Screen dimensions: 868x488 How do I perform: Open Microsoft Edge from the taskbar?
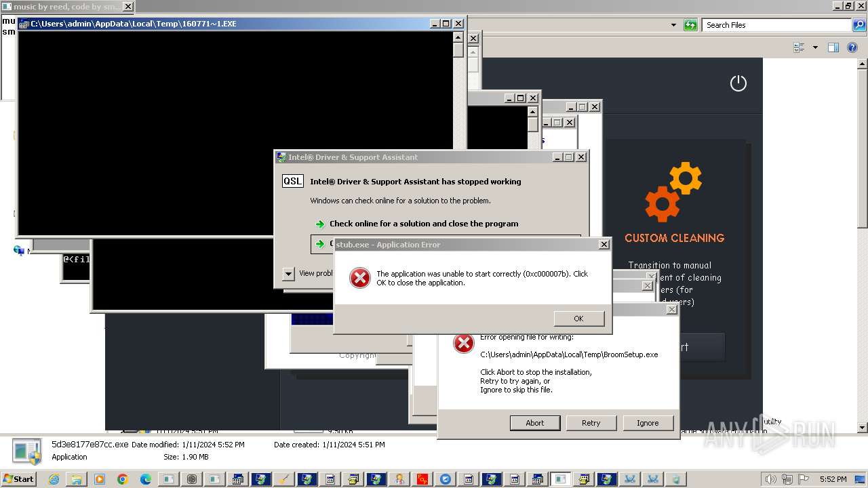coord(146,479)
